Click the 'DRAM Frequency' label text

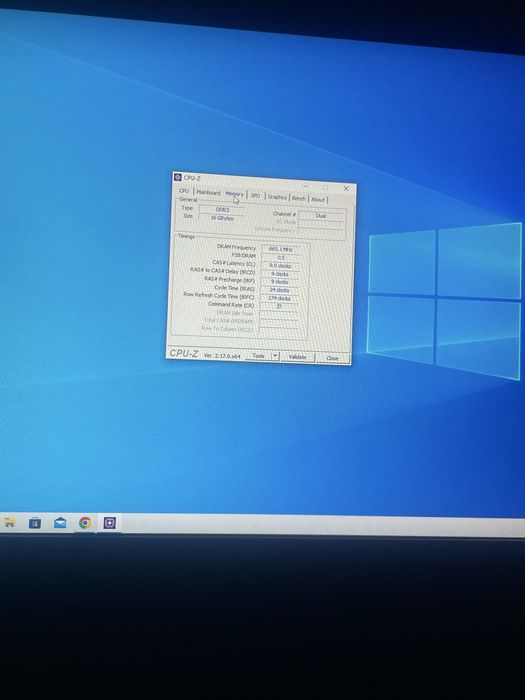(236, 247)
